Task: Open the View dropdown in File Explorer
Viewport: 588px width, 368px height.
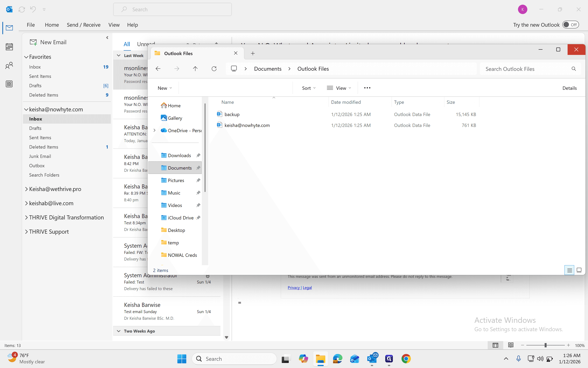Action: pos(339,88)
